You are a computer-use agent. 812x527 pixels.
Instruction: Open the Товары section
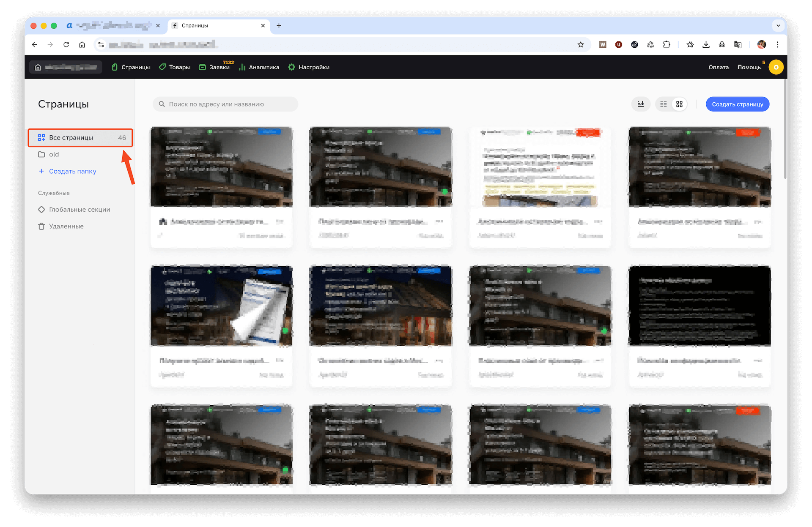coord(174,67)
